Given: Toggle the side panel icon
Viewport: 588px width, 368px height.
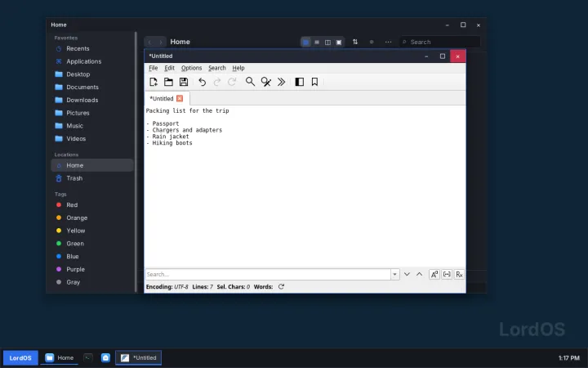Looking at the screenshot, I should click(x=299, y=82).
